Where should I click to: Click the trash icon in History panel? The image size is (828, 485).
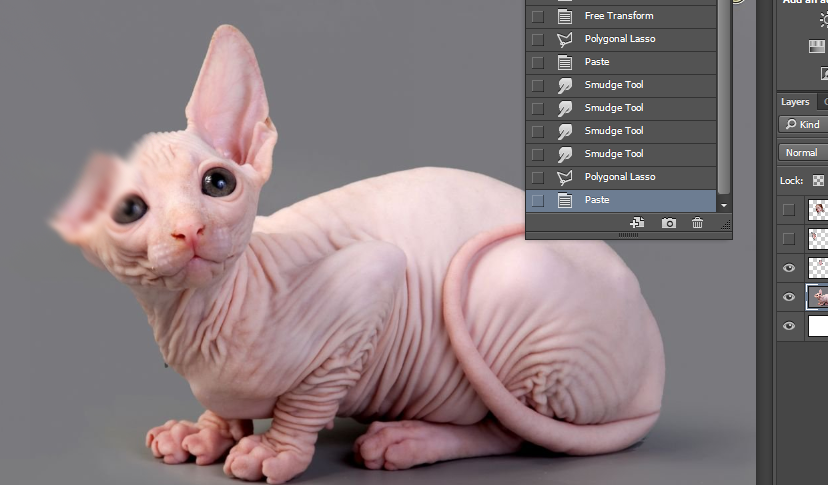(698, 223)
